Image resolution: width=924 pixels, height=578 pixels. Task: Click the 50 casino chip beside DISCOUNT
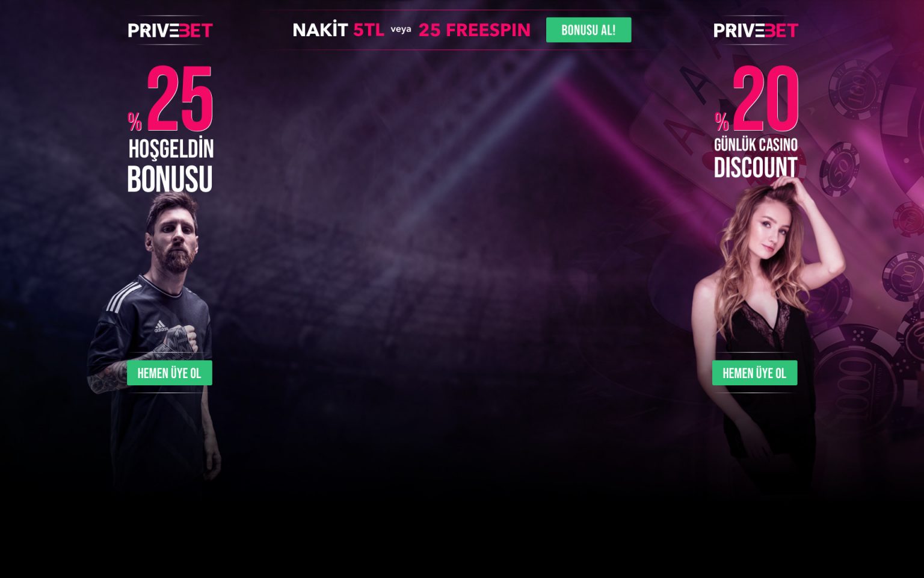pyautogui.click(x=839, y=169)
